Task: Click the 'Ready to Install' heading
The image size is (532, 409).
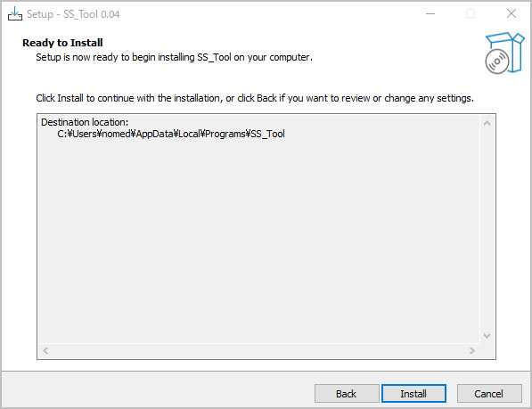Action: [x=62, y=43]
